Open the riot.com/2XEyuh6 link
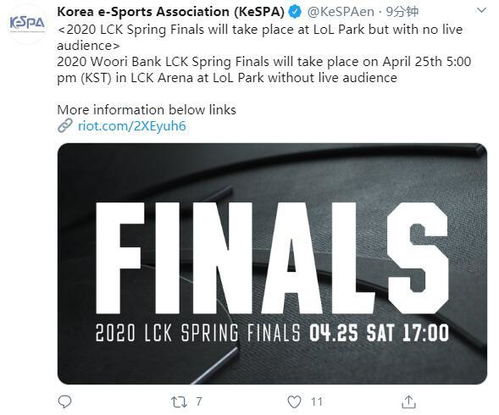Screen dimensions: 499x415 point(132,126)
